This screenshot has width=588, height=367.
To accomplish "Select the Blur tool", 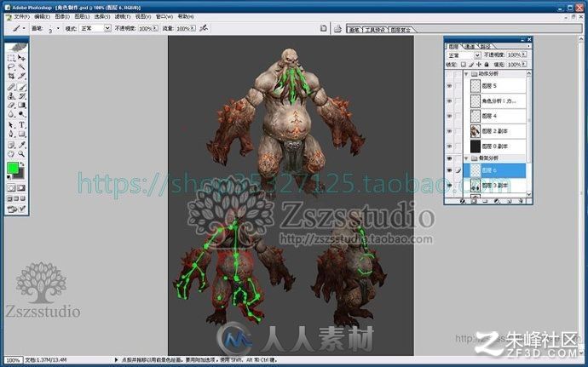I will pyautogui.click(x=11, y=114).
